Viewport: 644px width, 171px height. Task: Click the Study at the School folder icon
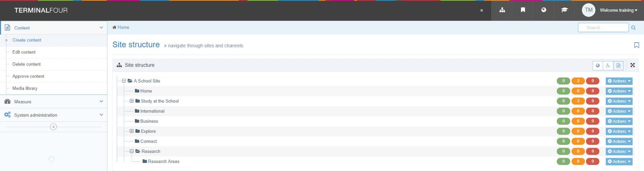pyautogui.click(x=138, y=101)
